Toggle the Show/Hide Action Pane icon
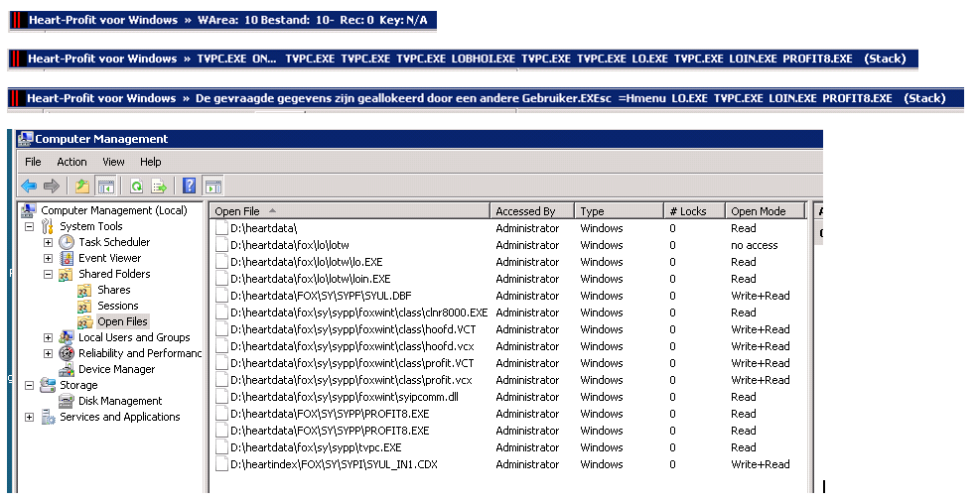Image resolution: width=980 pixels, height=502 pixels. [x=213, y=186]
